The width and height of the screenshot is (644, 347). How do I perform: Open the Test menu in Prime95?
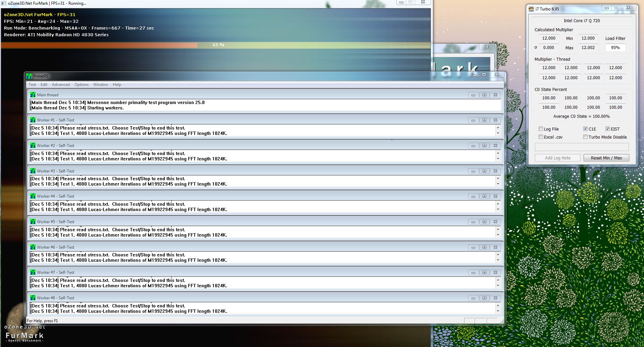coord(32,85)
